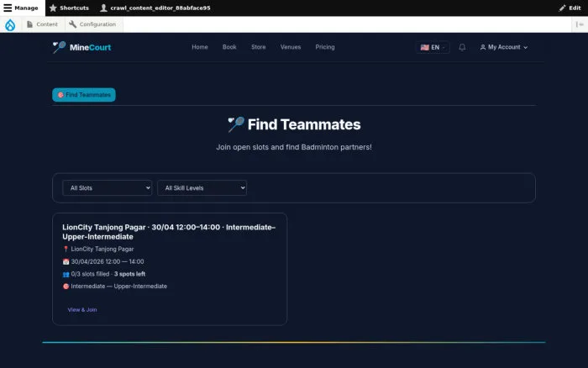Image resolution: width=588 pixels, height=368 pixels.
Task: Open the Content admin menu item
Action: tap(42, 24)
